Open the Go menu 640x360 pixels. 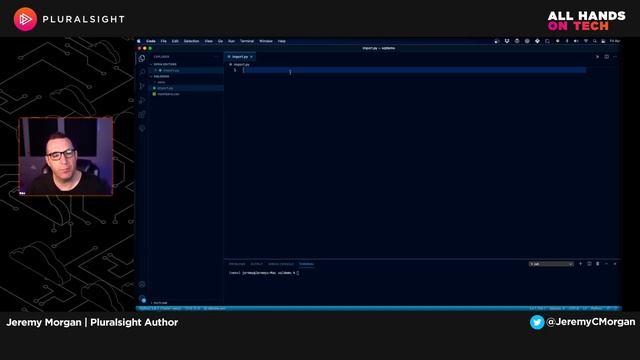pos(220,41)
